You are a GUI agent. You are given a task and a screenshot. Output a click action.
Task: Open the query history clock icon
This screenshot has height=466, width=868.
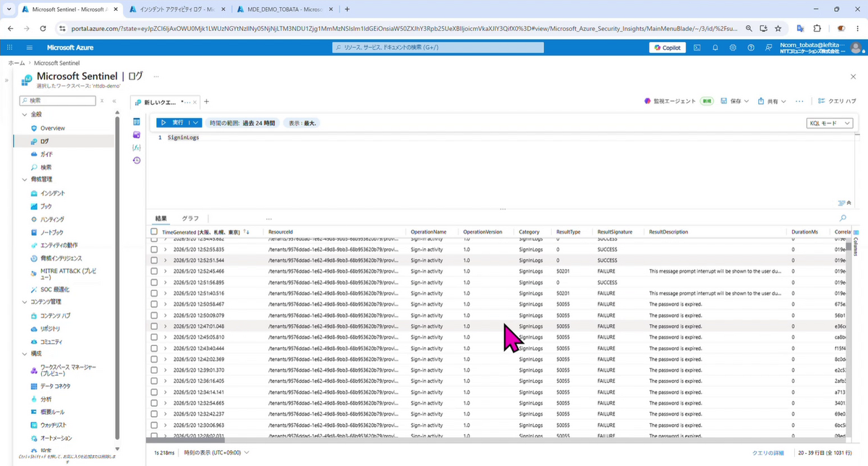[136, 160]
